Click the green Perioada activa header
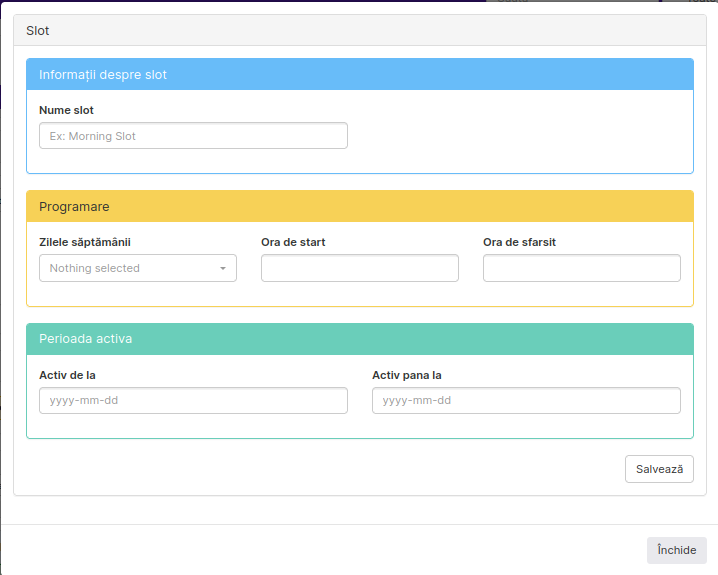Viewport: 718px width, 575px height. (85, 339)
